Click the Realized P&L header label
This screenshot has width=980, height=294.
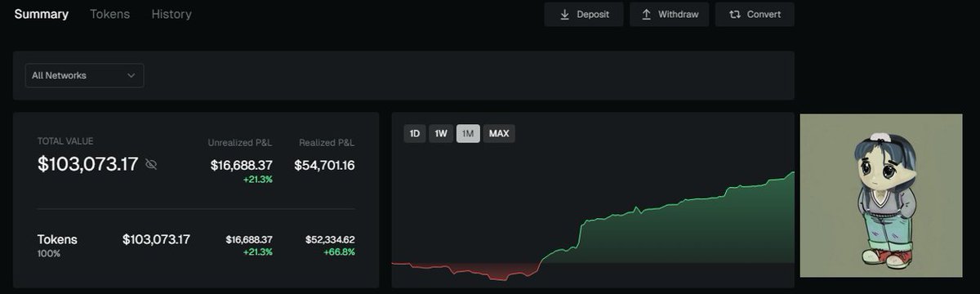click(327, 143)
